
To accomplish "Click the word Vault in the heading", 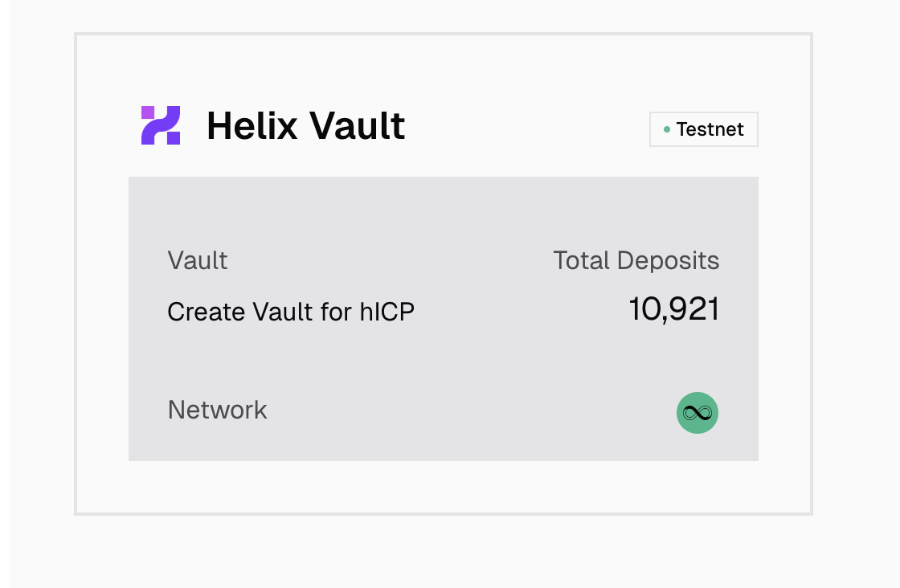I will [358, 126].
